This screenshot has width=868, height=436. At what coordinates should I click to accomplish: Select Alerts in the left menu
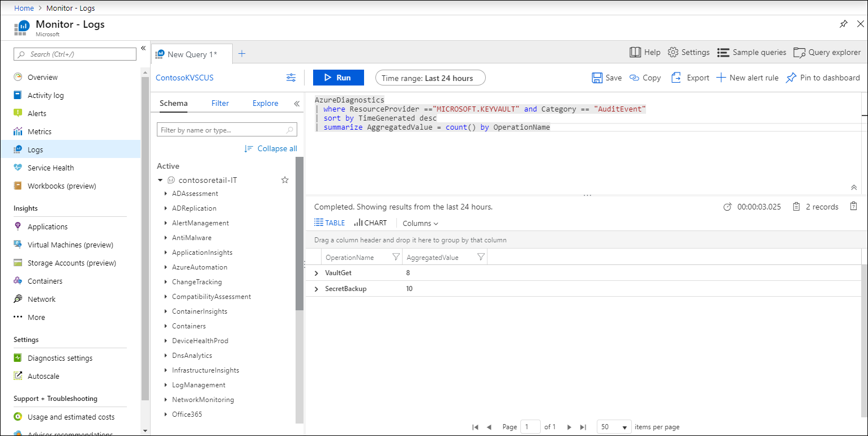point(37,113)
